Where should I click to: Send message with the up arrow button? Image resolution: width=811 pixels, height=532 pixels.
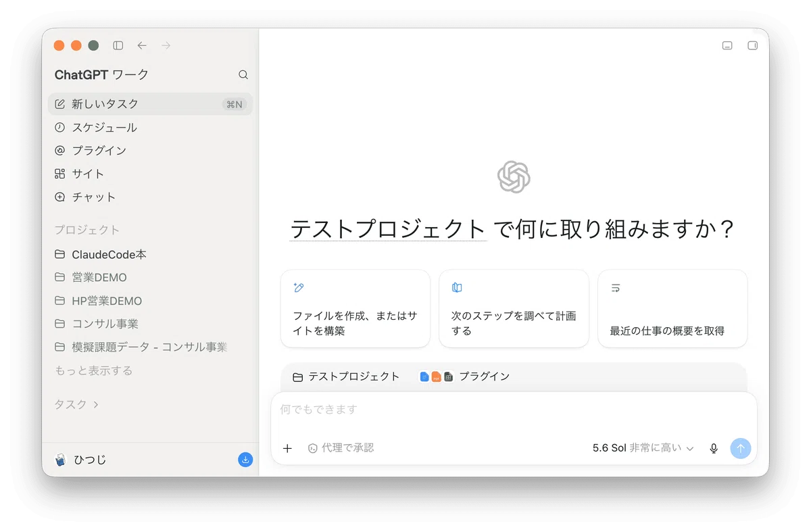740,448
